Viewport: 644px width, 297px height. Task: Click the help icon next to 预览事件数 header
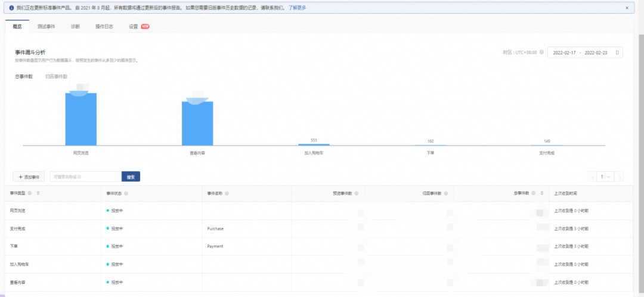click(356, 193)
